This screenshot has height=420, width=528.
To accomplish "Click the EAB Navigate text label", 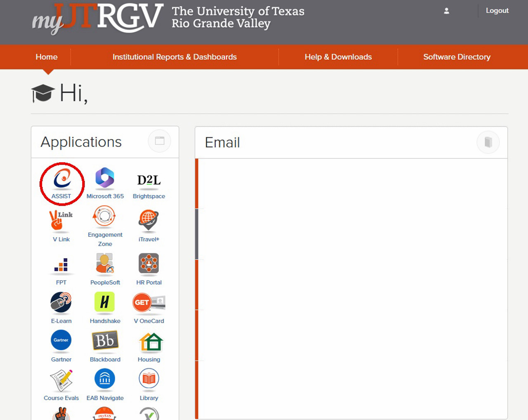I will [105, 398].
